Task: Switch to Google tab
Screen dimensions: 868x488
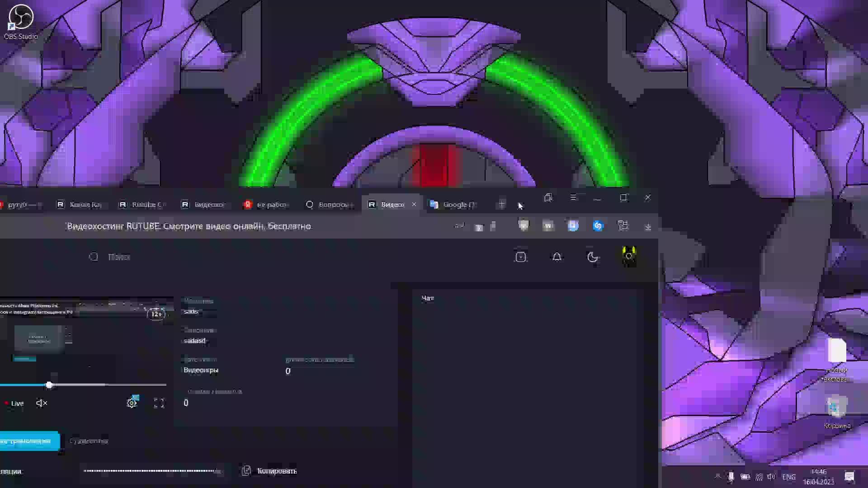Action: (454, 205)
